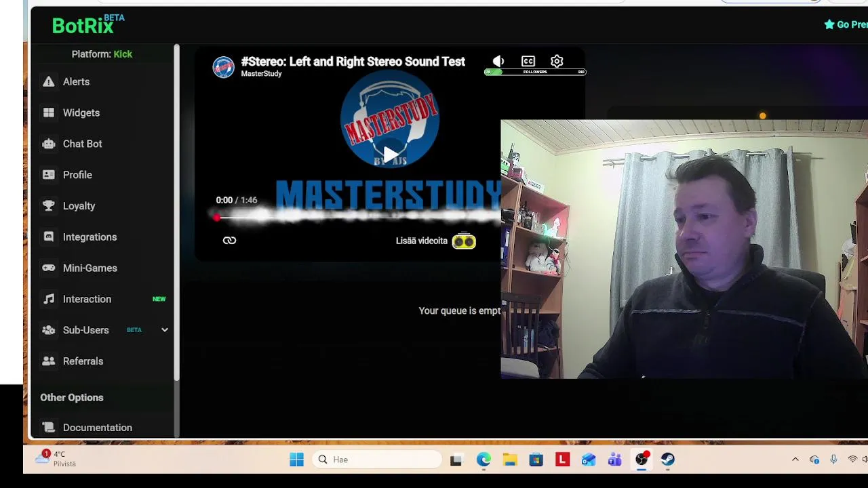Viewport: 868px width, 488px height.
Task: Click the Go Premium star link
Action: point(846,24)
